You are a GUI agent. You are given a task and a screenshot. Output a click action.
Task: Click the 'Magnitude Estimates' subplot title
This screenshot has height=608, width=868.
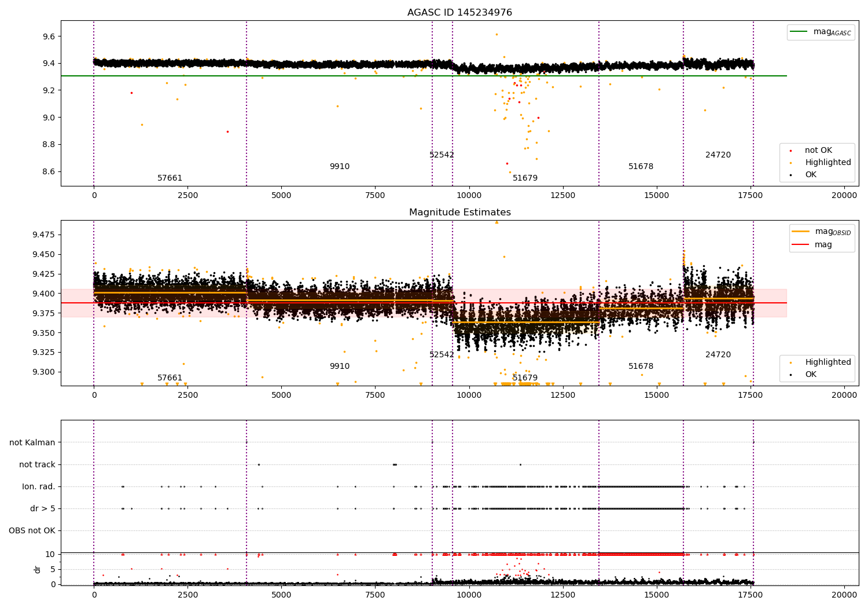[x=459, y=213]
